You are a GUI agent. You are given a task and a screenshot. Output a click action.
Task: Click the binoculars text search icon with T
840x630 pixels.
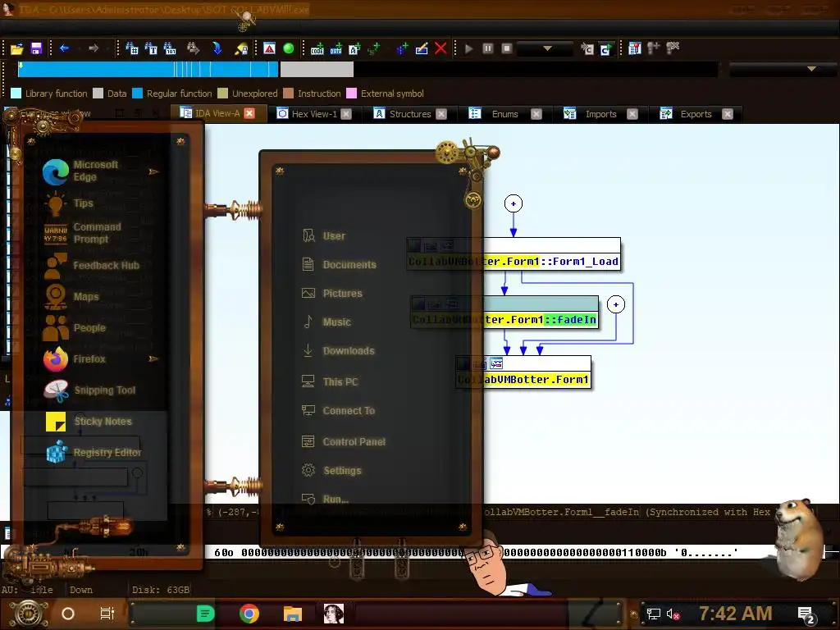(151, 48)
